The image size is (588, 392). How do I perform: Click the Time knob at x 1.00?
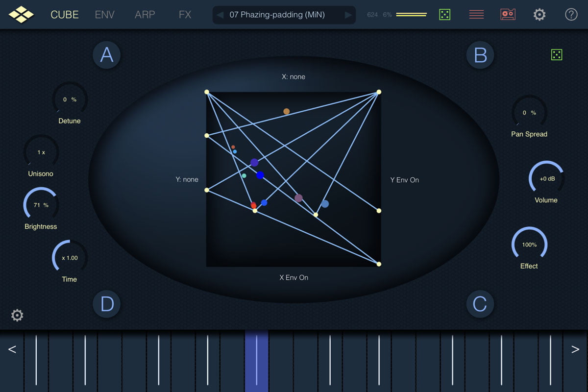coord(70,258)
